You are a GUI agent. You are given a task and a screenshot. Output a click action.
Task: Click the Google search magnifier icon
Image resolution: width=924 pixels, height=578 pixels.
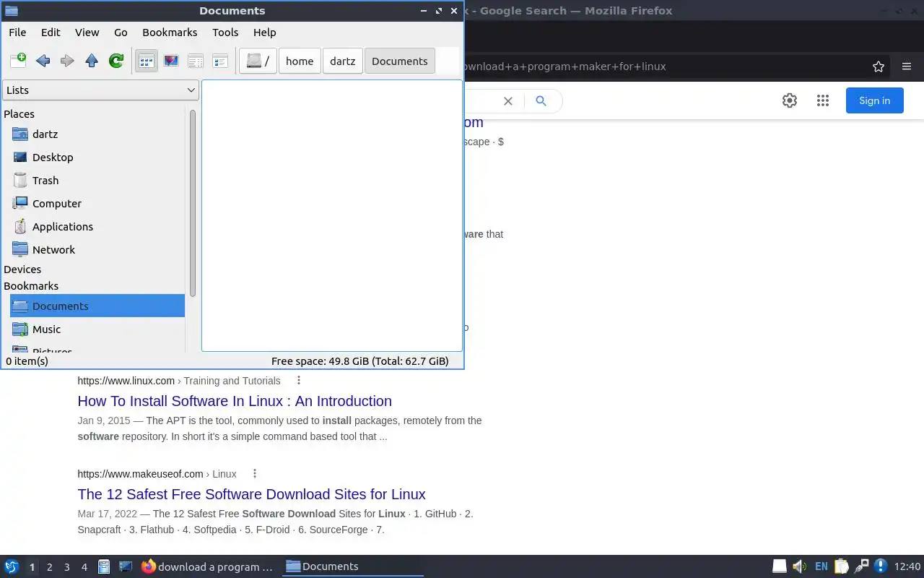pos(541,101)
